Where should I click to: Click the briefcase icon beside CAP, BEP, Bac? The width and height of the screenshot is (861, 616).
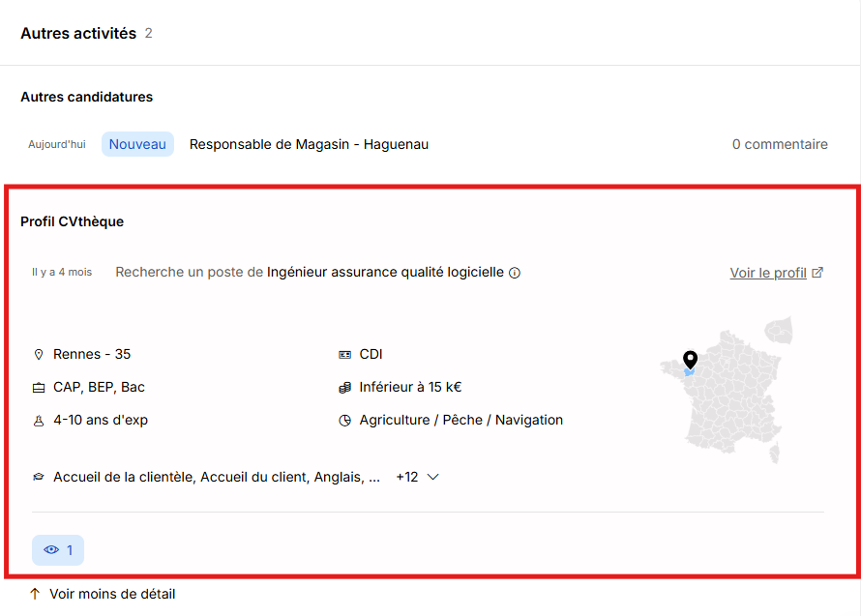coord(39,388)
